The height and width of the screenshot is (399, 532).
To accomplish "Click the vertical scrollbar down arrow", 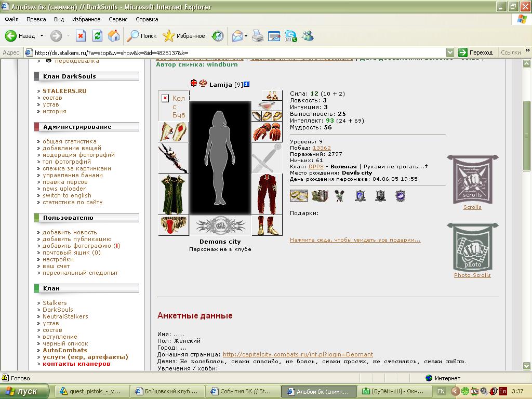I will tap(527, 366).
